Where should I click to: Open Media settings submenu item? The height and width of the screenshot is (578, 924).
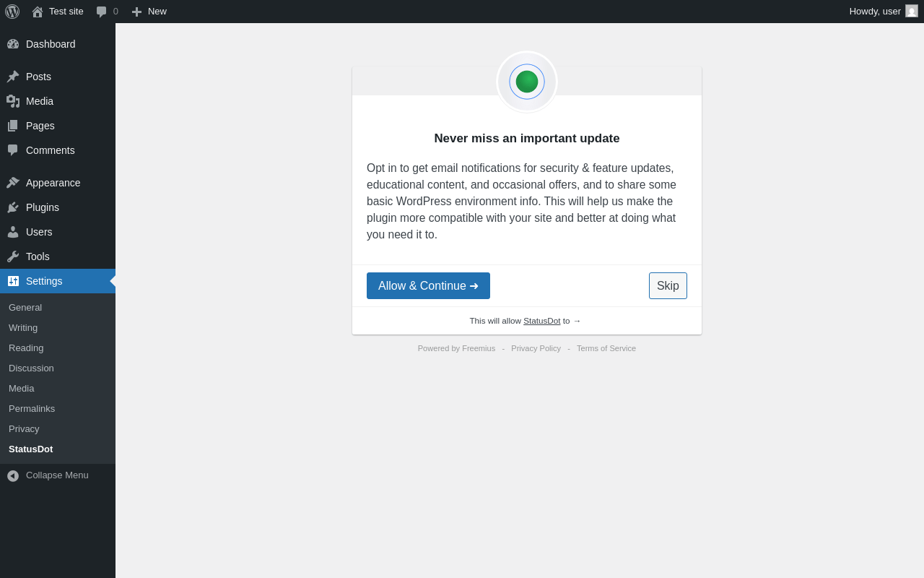pos(21,388)
